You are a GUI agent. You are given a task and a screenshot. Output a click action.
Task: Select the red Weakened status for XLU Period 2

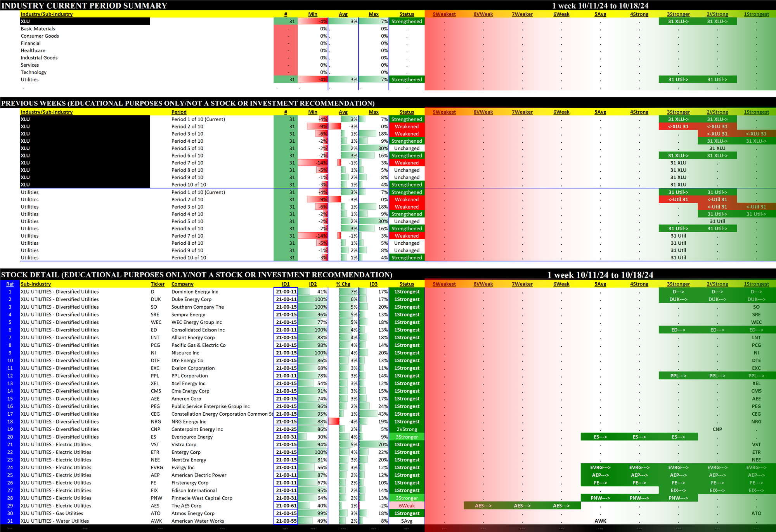407,127
